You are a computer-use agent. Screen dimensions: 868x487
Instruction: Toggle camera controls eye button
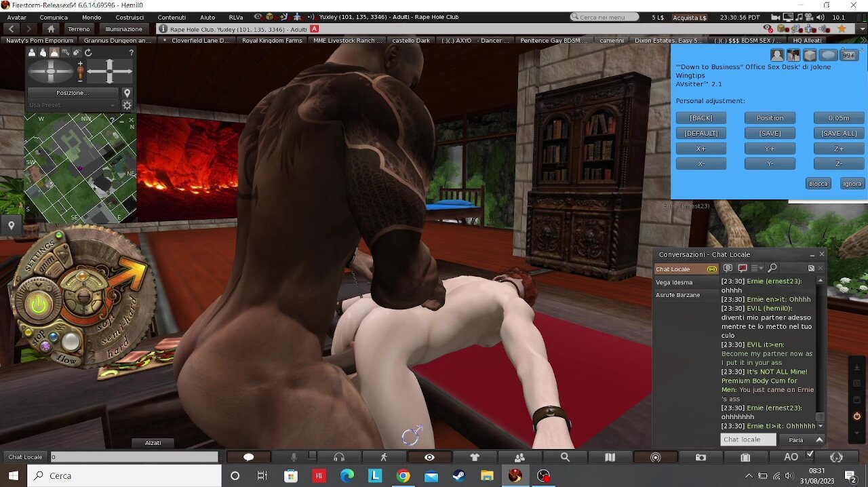tap(429, 457)
